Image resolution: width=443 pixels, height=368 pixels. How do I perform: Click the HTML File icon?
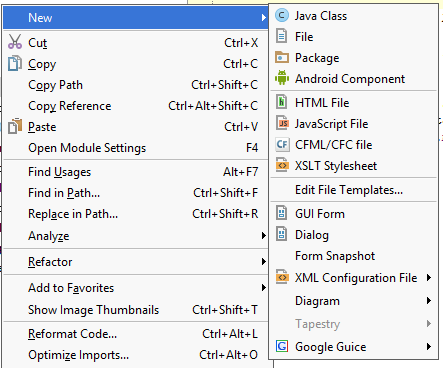[282, 102]
